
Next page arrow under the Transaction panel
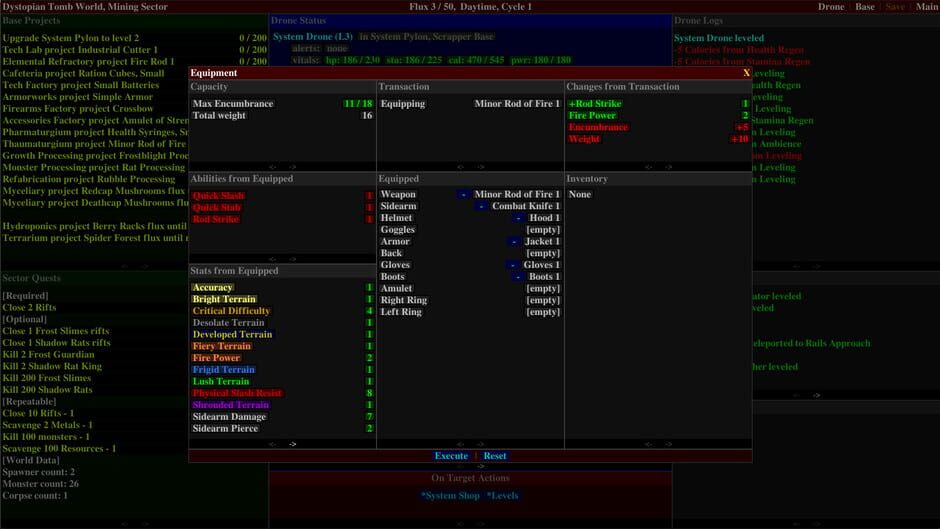point(481,167)
